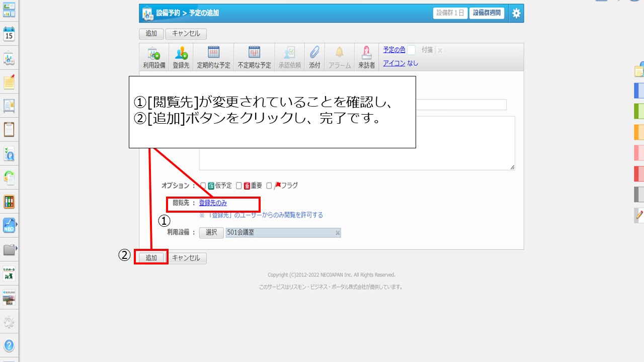Open the calendar icon in left sidebar
The image size is (644, 362).
(x=9, y=34)
